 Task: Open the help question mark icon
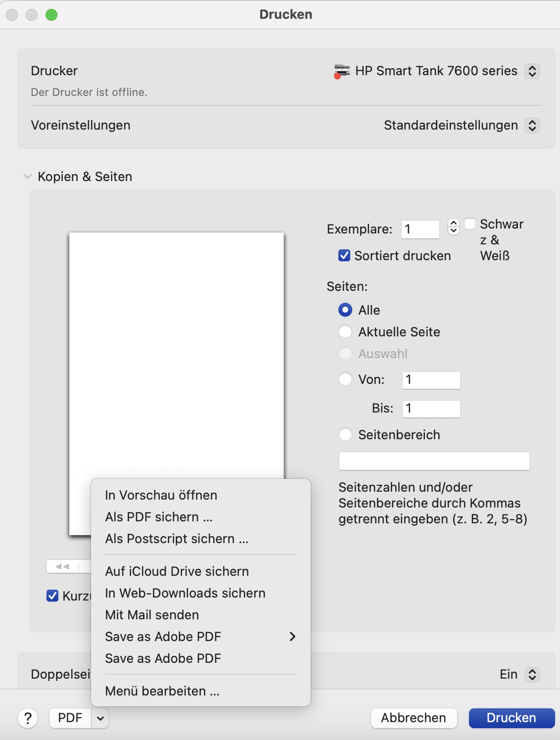pos(28,718)
